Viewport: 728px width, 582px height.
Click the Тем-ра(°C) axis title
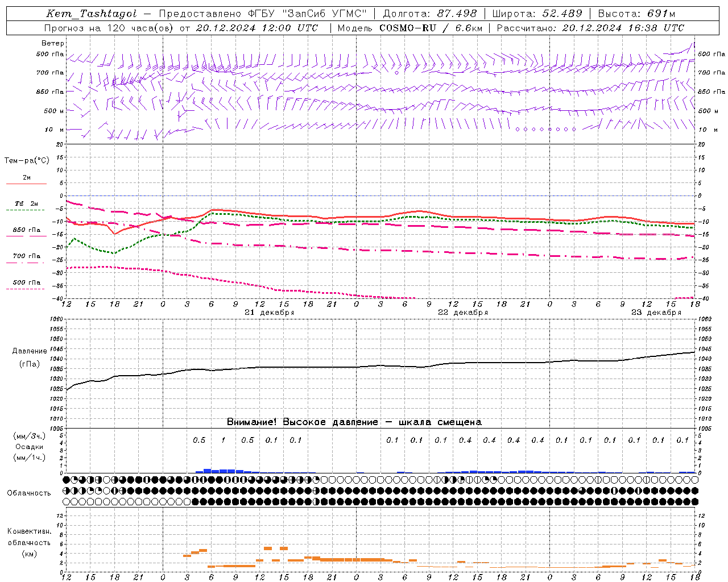[x=27, y=161]
